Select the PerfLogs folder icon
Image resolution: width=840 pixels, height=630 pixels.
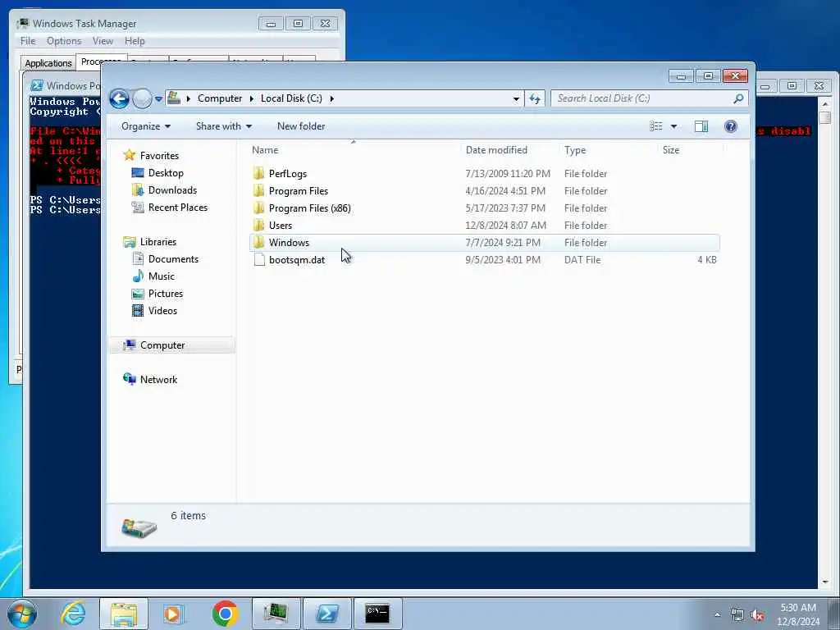pyautogui.click(x=259, y=174)
